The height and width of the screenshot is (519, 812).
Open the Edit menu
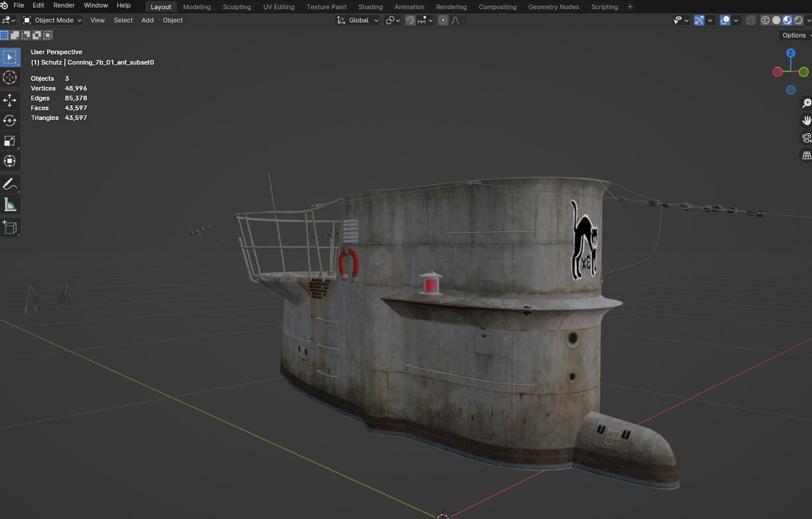38,5
